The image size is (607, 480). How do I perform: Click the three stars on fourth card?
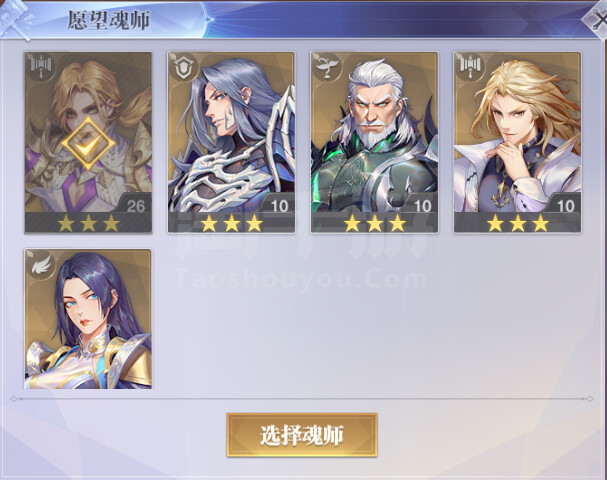click(518, 223)
